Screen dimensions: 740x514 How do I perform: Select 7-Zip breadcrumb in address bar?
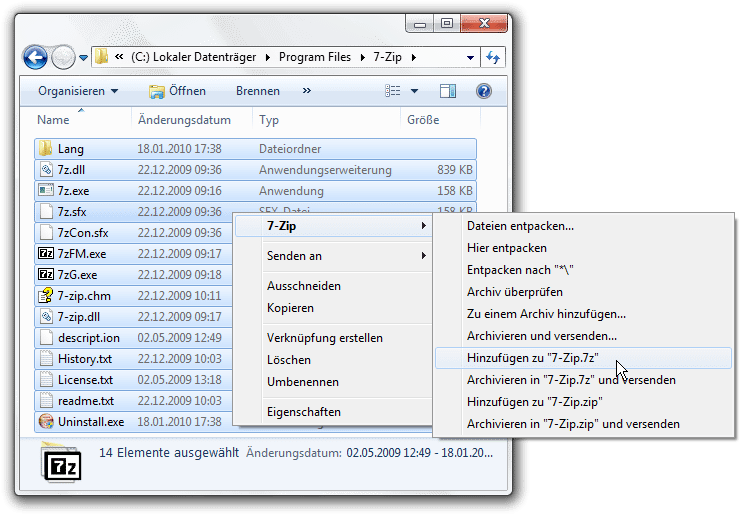387,57
